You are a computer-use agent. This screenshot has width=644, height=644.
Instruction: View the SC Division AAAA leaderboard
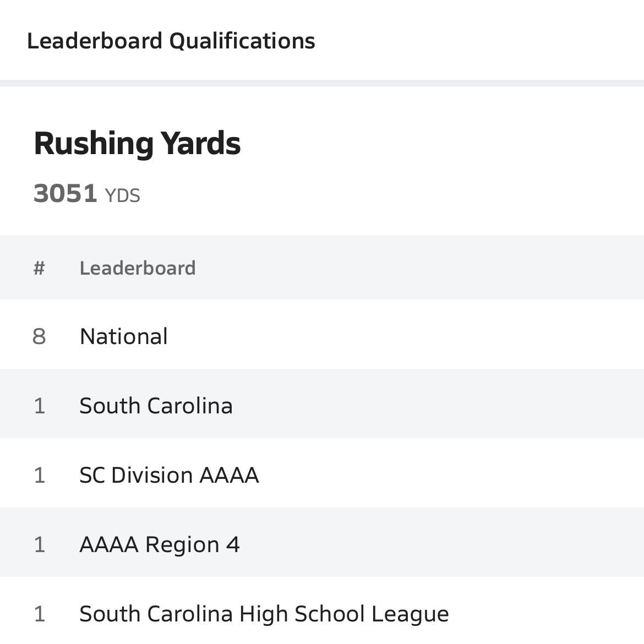169,475
